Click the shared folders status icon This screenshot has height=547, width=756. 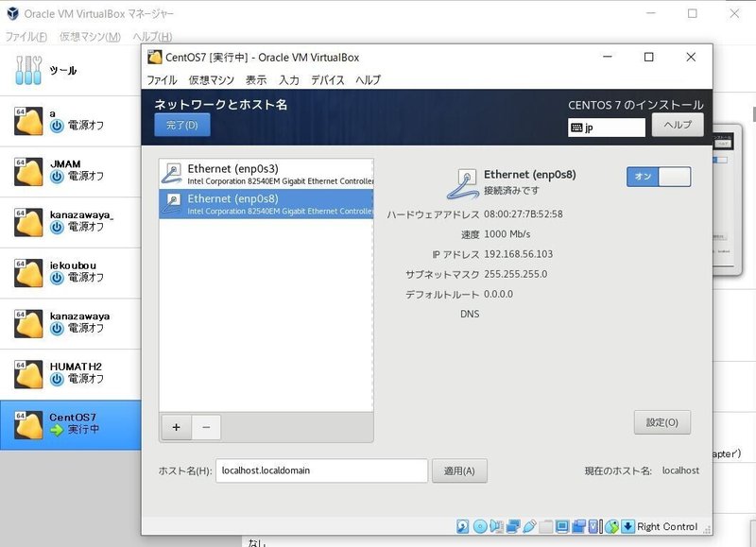pyautogui.click(x=546, y=526)
